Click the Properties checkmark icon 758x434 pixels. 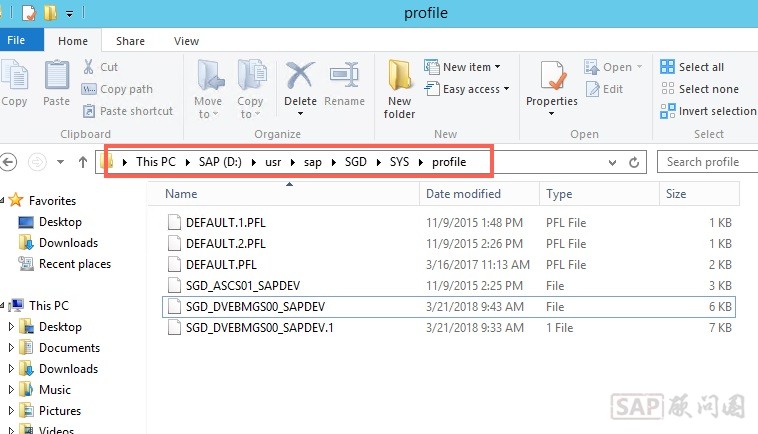(552, 75)
